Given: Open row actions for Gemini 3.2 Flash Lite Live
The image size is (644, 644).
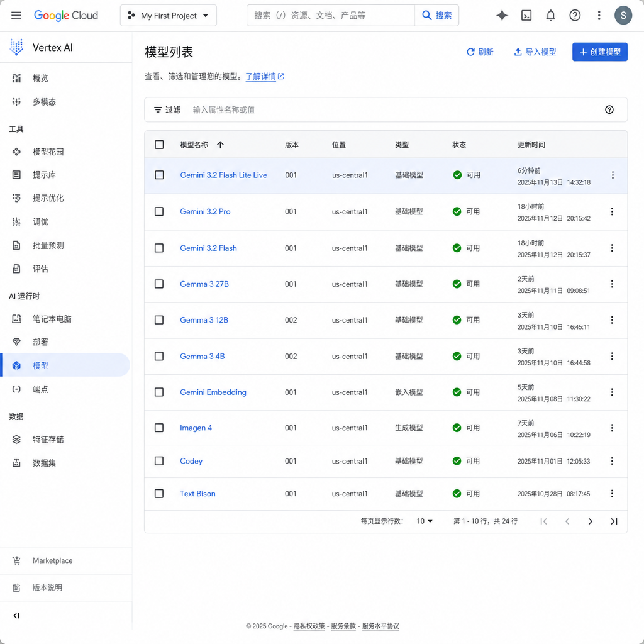Looking at the screenshot, I should pyautogui.click(x=613, y=175).
